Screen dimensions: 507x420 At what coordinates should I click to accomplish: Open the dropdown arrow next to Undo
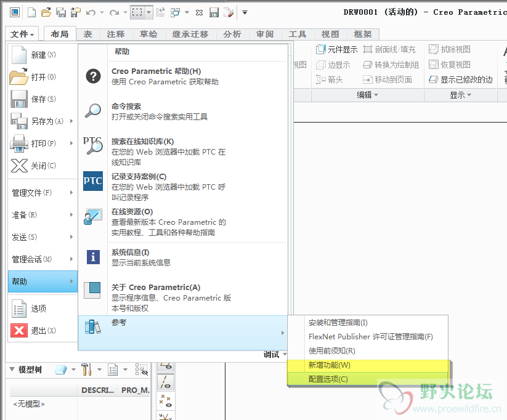(102, 12)
